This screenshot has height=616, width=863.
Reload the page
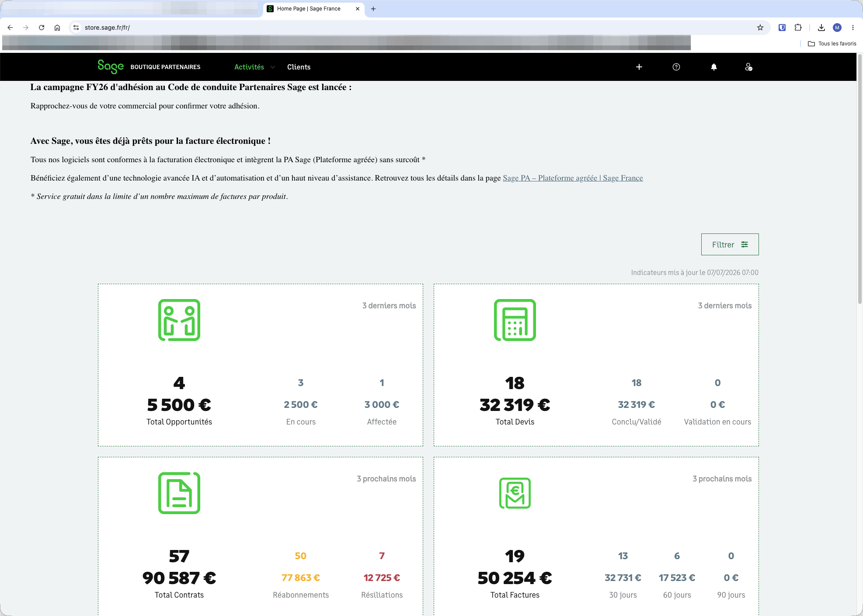click(42, 28)
